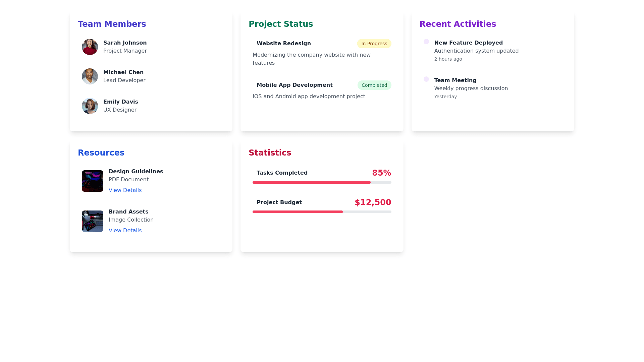The width and height of the screenshot is (644, 362).
Task: Click the 85% tasks completed value
Action: pos(381,173)
